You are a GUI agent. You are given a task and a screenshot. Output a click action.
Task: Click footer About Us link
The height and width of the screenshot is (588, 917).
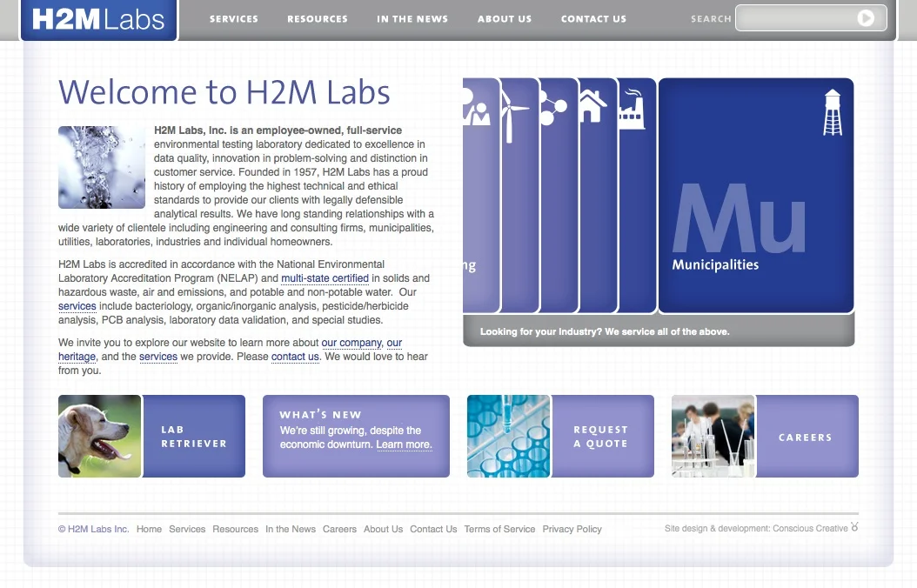point(383,529)
